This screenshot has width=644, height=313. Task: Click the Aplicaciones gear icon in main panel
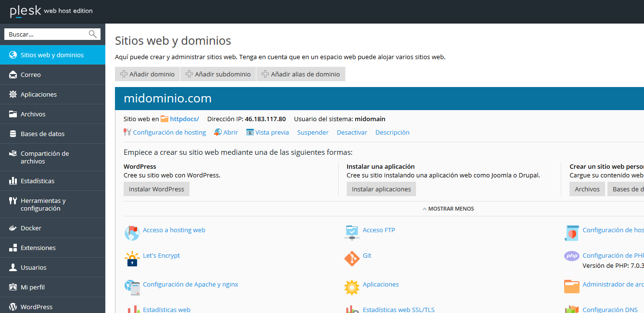pos(352,287)
